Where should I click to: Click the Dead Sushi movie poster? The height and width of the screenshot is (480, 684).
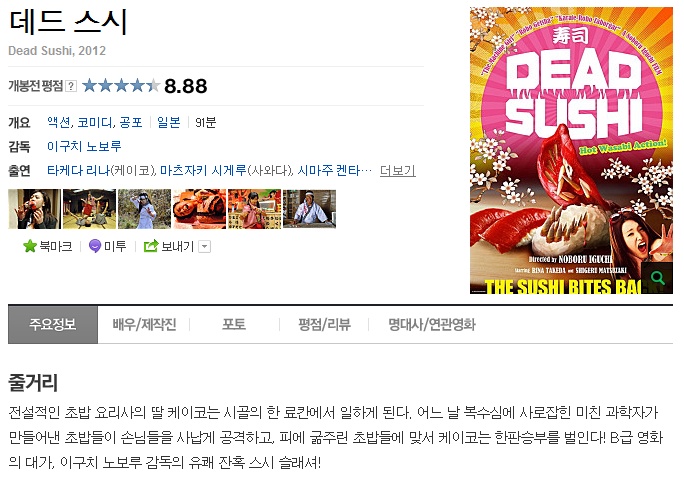(x=571, y=150)
